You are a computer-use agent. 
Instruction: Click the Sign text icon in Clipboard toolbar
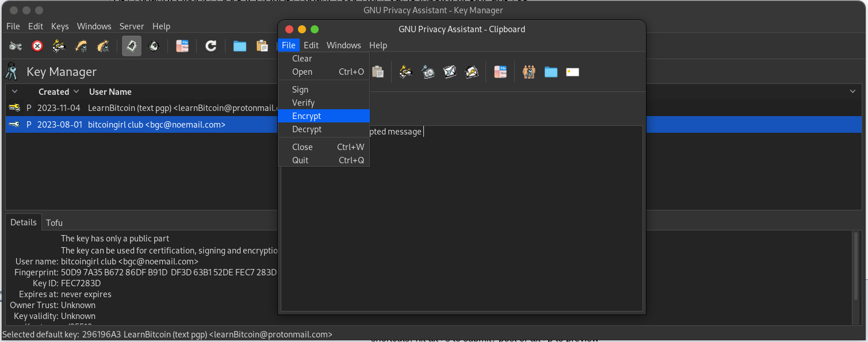[406, 72]
